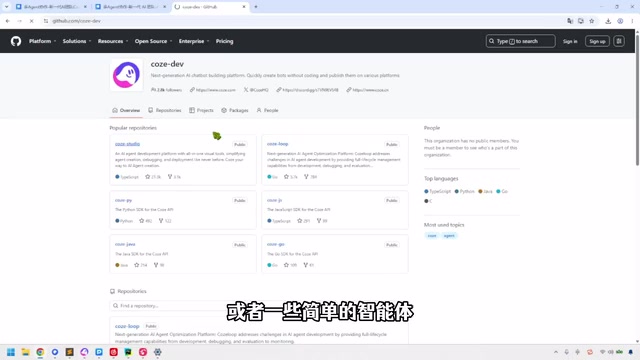Switch to the Repositories tab
The width and height of the screenshot is (640, 360).
(x=164, y=110)
